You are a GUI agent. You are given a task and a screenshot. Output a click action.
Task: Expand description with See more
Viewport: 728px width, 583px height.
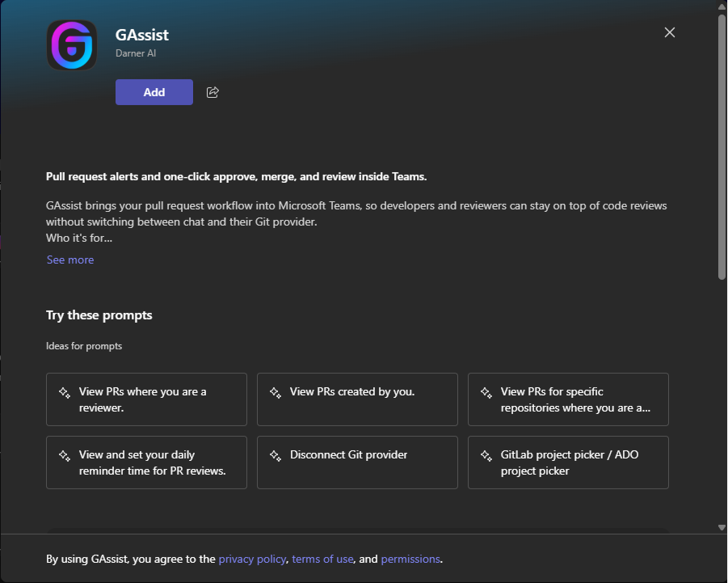[70, 260]
